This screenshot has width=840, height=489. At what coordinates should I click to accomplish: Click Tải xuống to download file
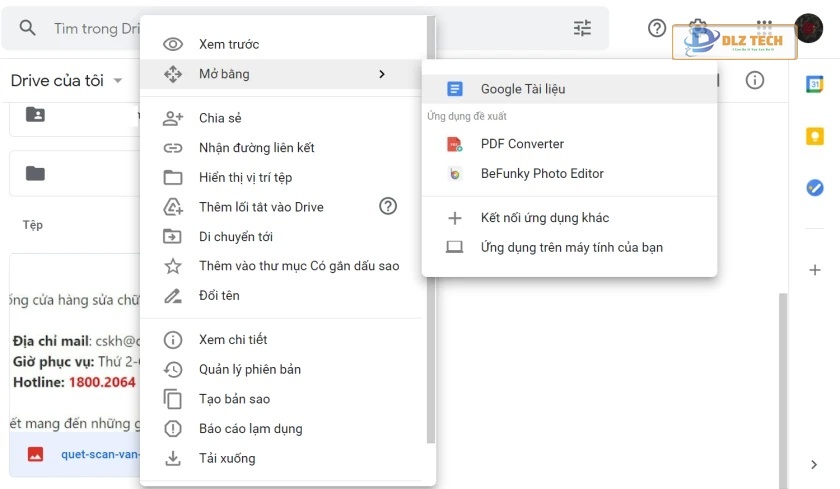coord(227,458)
